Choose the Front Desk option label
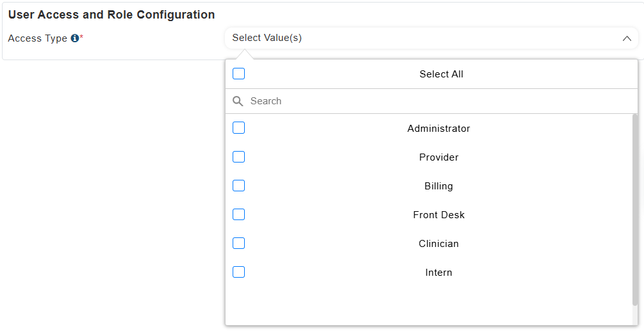The image size is (644, 334). click(439, 215)
